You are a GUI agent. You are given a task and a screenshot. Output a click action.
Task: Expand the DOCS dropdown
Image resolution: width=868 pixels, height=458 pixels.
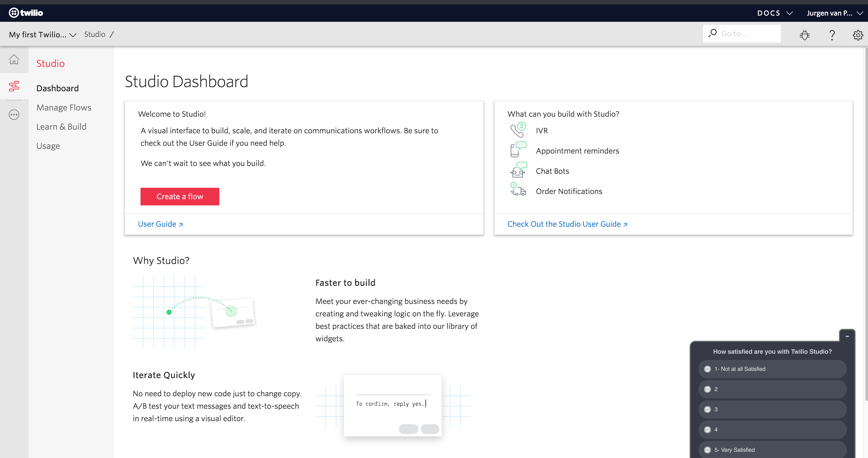pyautogui.click(x=775, y=13)
